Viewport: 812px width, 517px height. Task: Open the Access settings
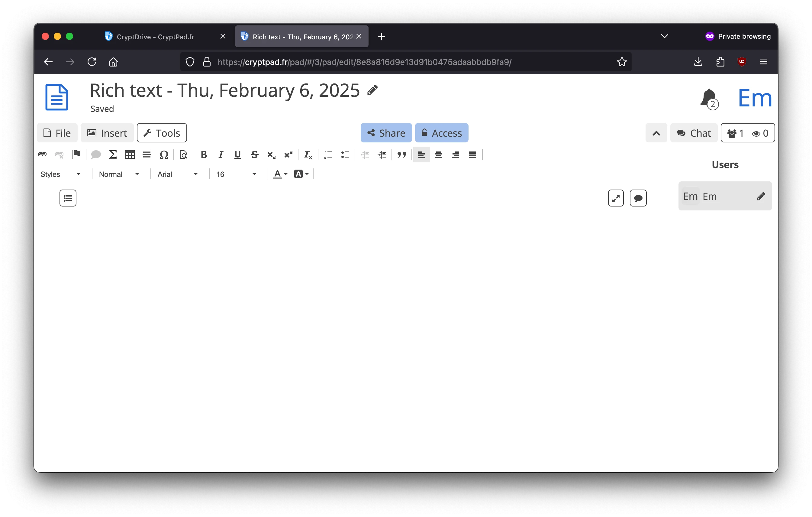441,133
